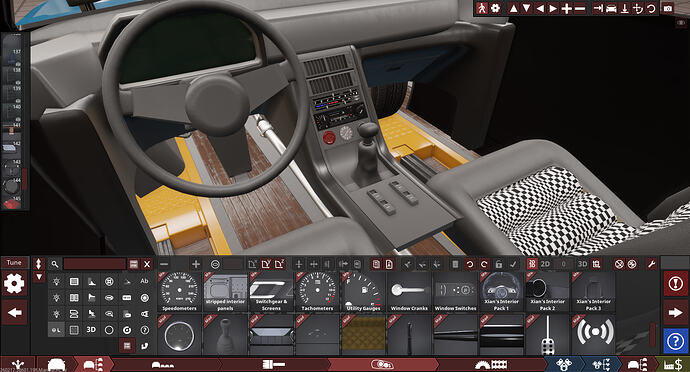
Task: Click the magnifier search icon
Action: tap(55, 264)
